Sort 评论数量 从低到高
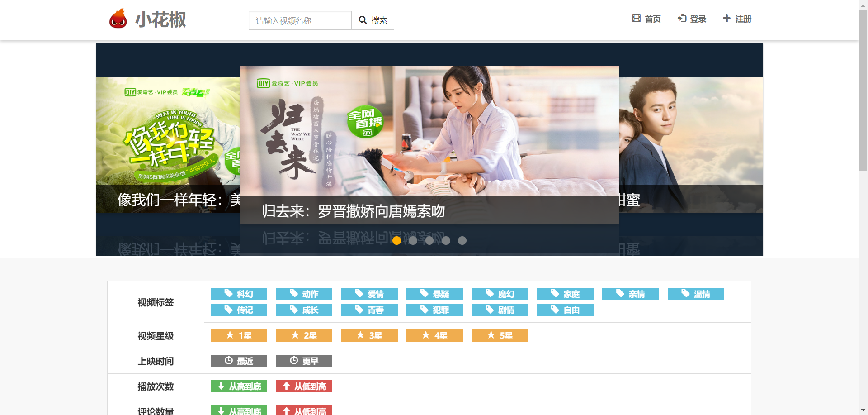868x415 pixels. pyautogui.click(x=304, y=410)
